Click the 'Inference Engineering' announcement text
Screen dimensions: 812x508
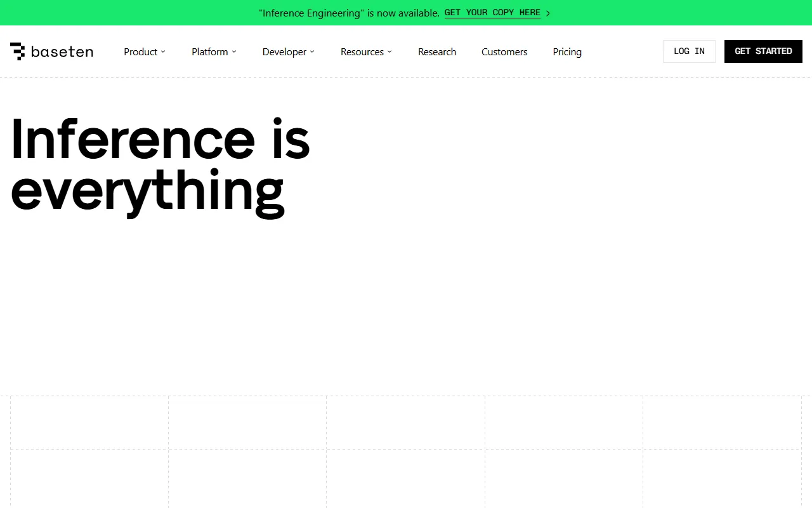[x=349, y=13]
